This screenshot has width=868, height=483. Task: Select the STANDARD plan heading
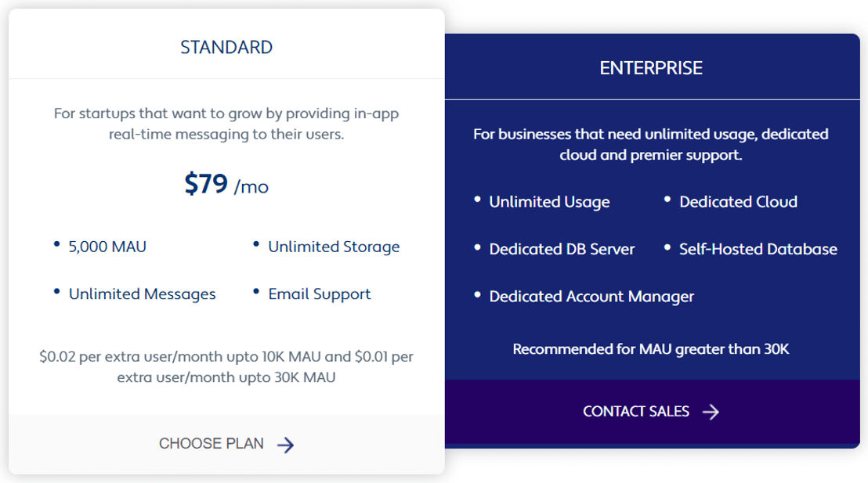click(x=226, y=47)
